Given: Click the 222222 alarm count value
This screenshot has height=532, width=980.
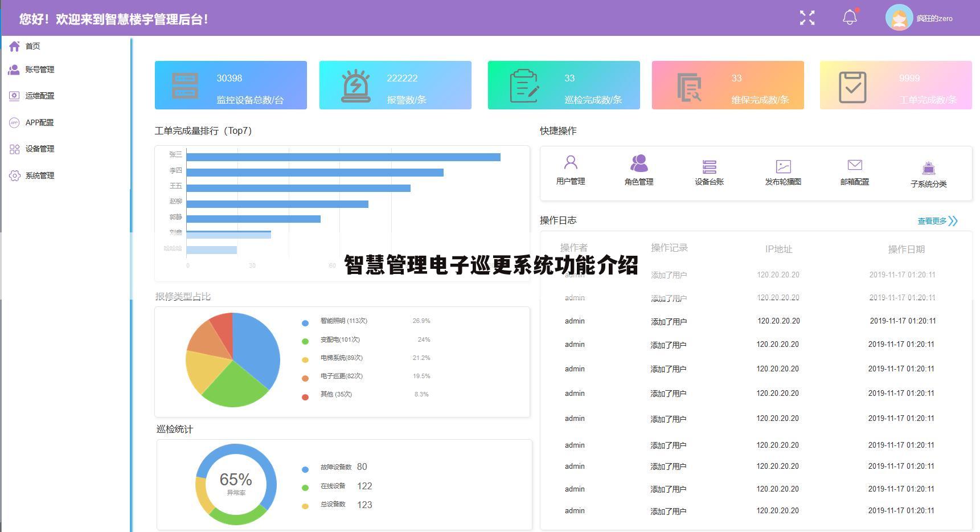Looking at the screenshot, I should [402, 78].
